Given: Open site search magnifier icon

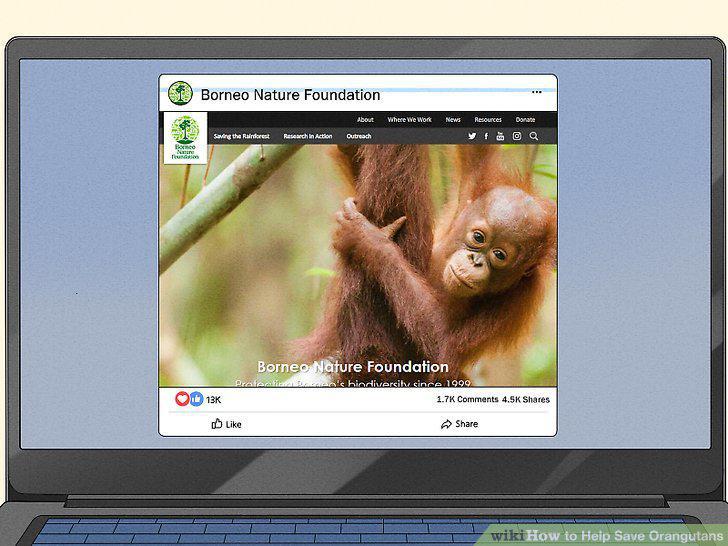Looking at the screenshot, I should tap(533, 136).
